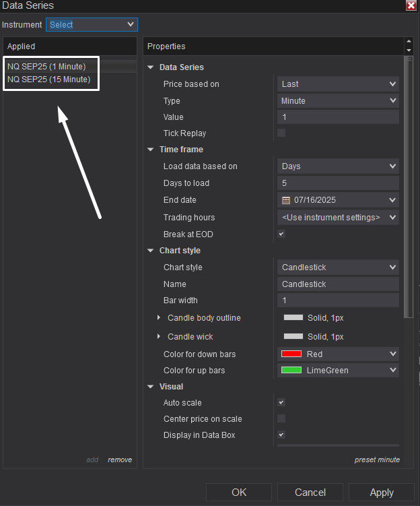Select NQ SEP25 (15 Minute) series
Image resolution: width=420 pixels, height=506 pixels.
click(49, 80)
